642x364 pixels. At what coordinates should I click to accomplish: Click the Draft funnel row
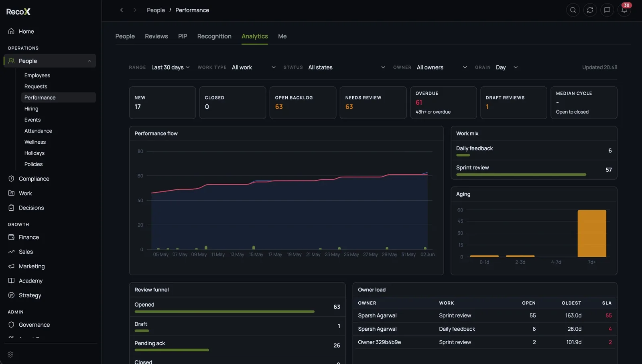click(237, 326)
